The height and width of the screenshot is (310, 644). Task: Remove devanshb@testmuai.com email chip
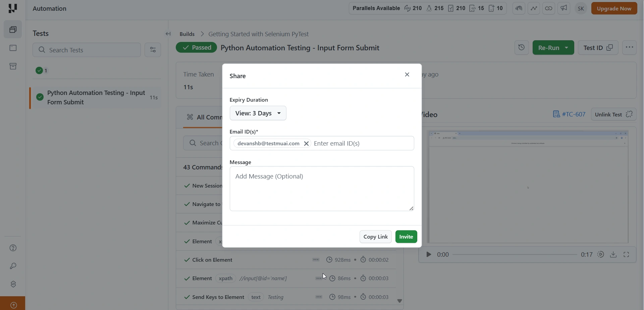click(306, 144)
